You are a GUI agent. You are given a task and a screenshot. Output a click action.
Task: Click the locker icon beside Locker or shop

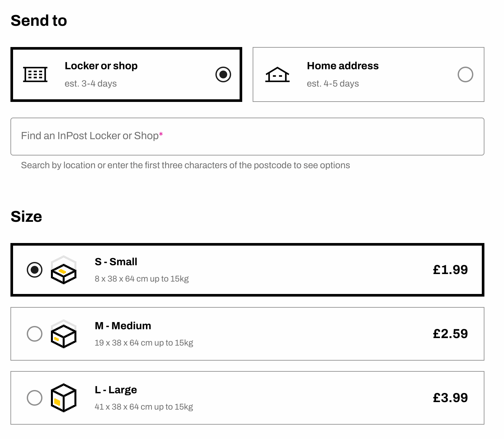point(35,74)
